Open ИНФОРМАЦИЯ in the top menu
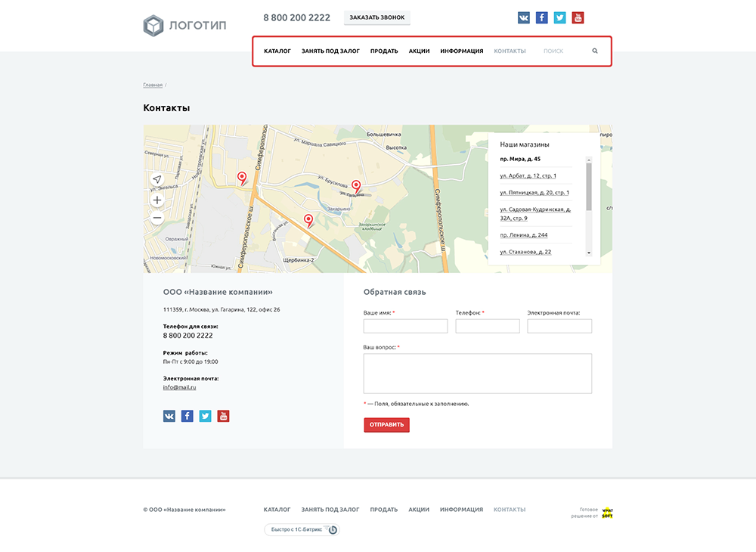Image resolution: width=756 pixels, height=552 pixels. point(461,51)
